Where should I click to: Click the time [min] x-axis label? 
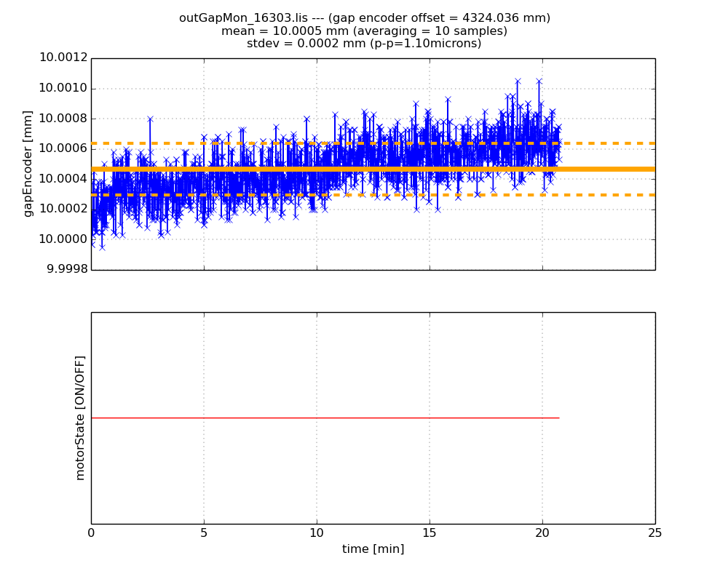tap(373, 549)
